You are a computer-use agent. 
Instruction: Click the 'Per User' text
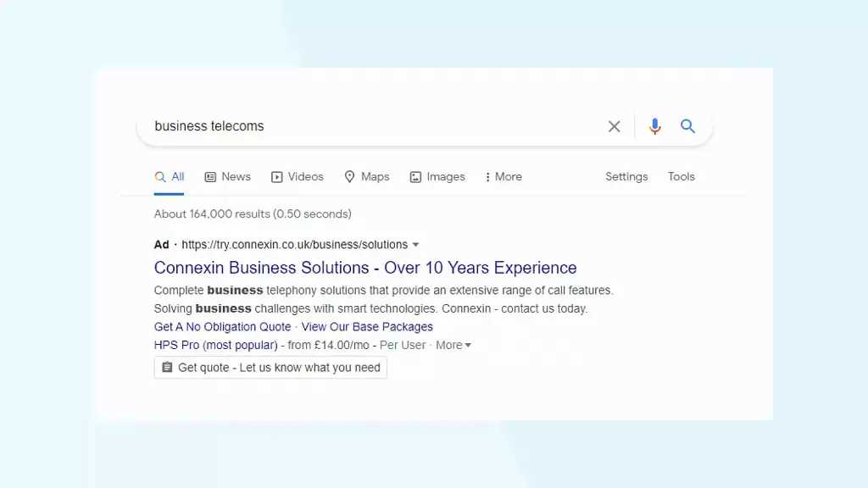pos(403,346)
